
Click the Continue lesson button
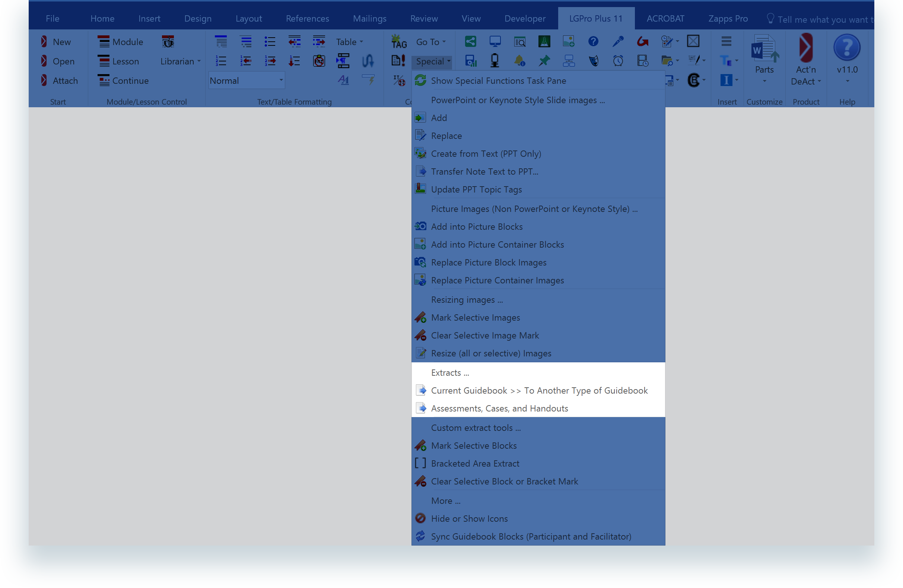[x=123, y=80]
